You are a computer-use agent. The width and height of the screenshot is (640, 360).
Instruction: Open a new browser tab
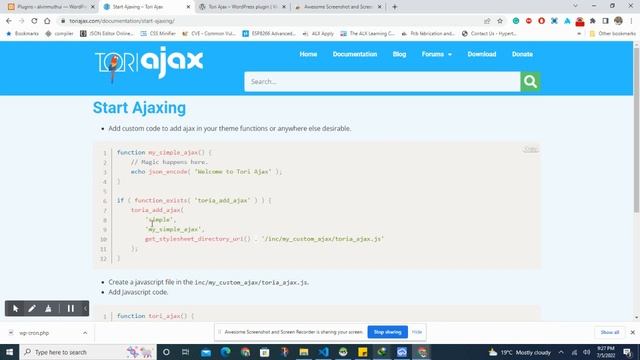coord(394,7)
